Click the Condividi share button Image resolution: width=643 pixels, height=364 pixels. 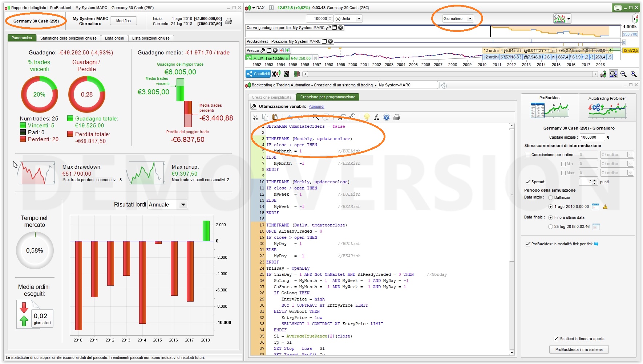click(258, 74)
